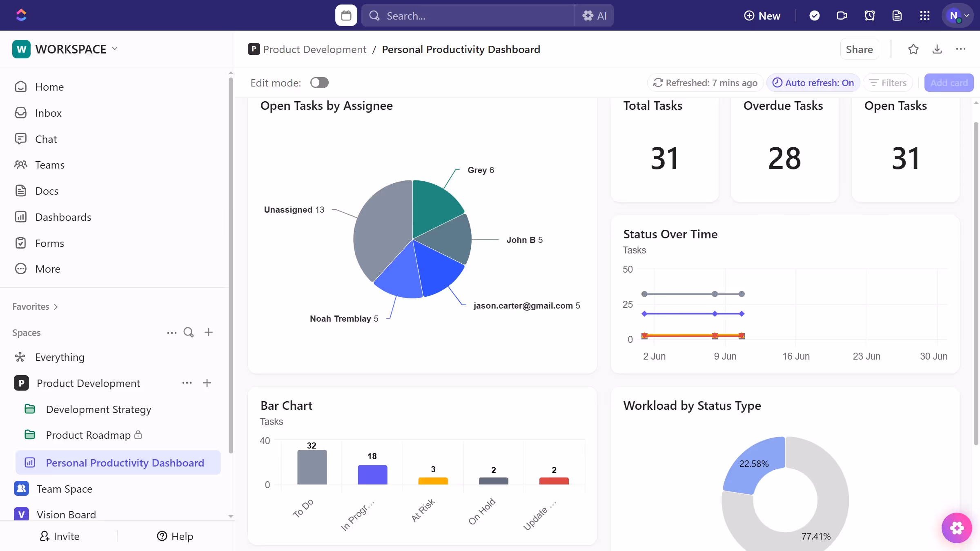Enable Edit mode
Screen dimensions: 980x551
319,82
